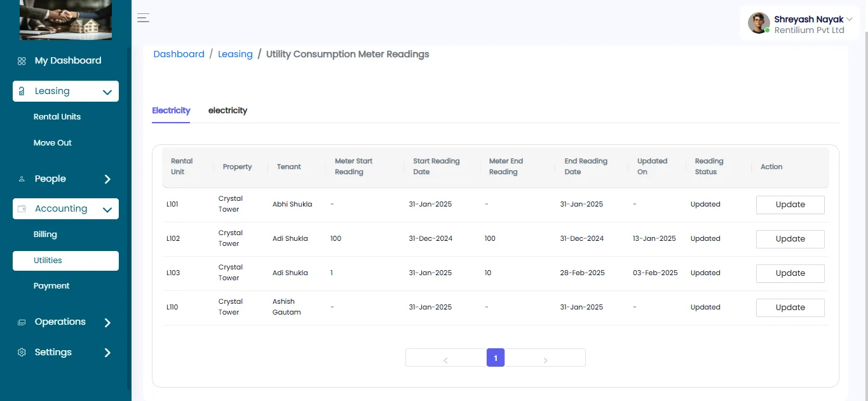
Task: Go to next page arrow in pagination
Action: pyautogui.click(x=545, y=360)
